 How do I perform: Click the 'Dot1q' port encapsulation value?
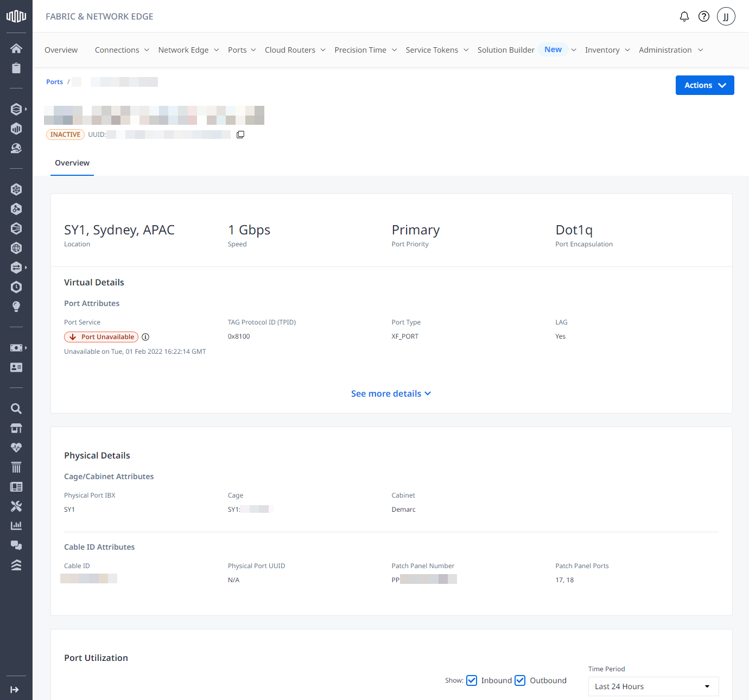click(x=574, y=230)
